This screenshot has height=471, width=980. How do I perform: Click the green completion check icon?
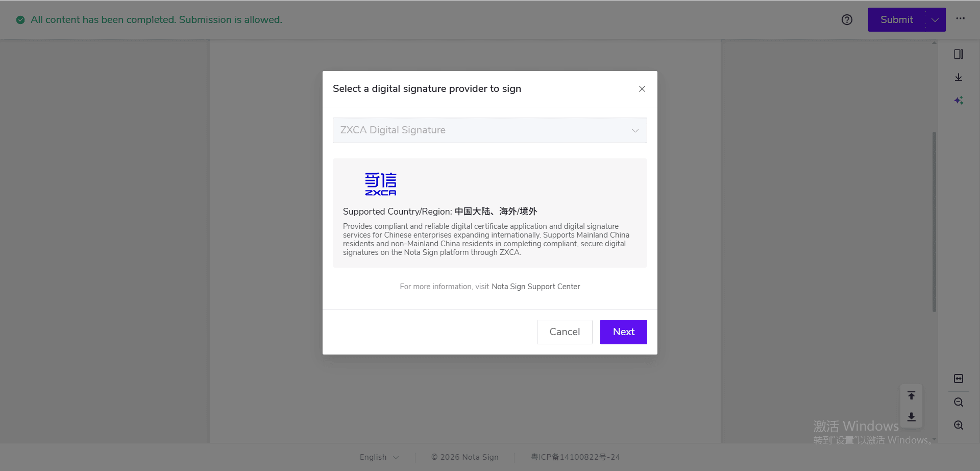click(20, 20)
